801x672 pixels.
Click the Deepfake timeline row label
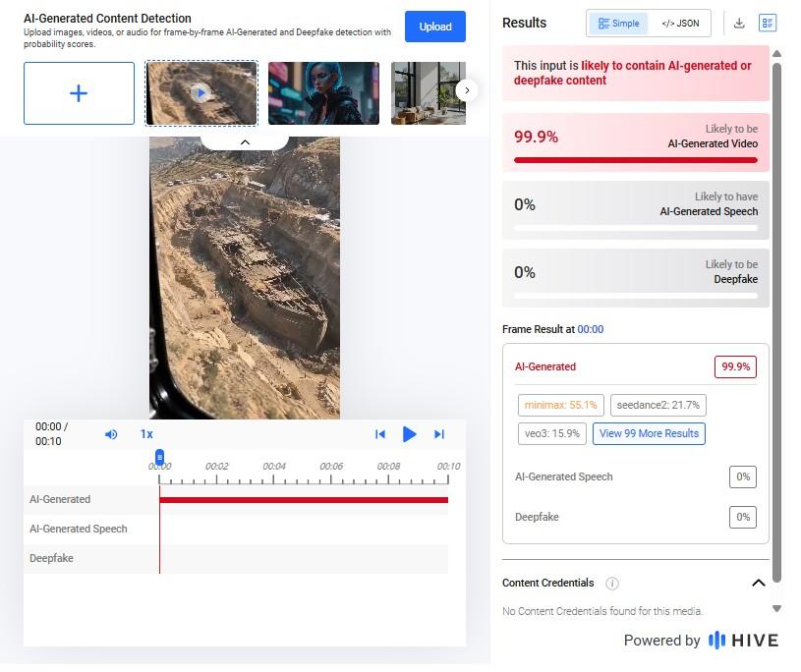(51, 558)
